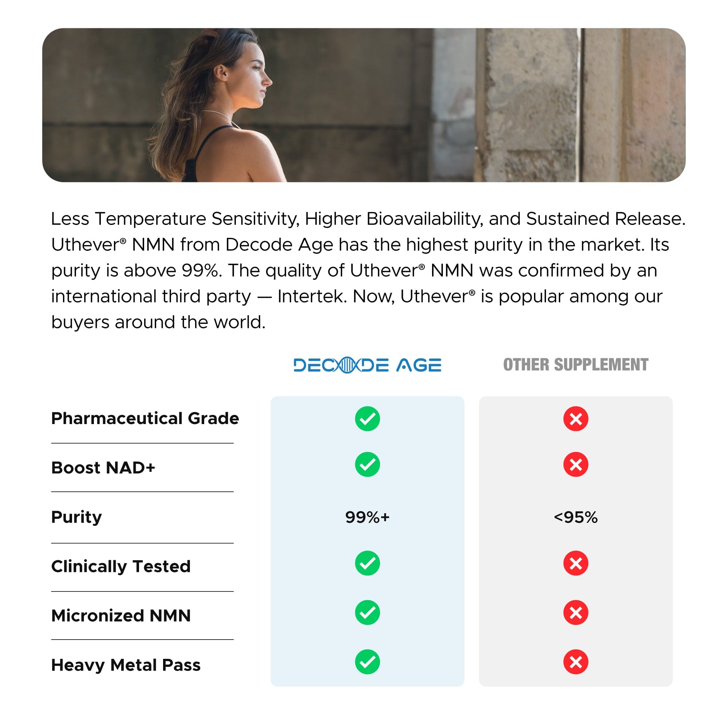Click the red cross for Pharmaceutical Grade
728x728 pixels.
576,419
